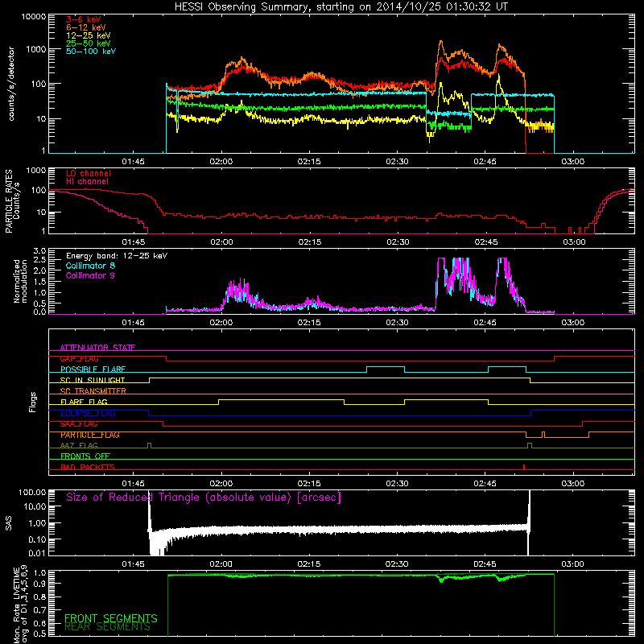Click the FRONT SEGMENTS legend label

111,618
